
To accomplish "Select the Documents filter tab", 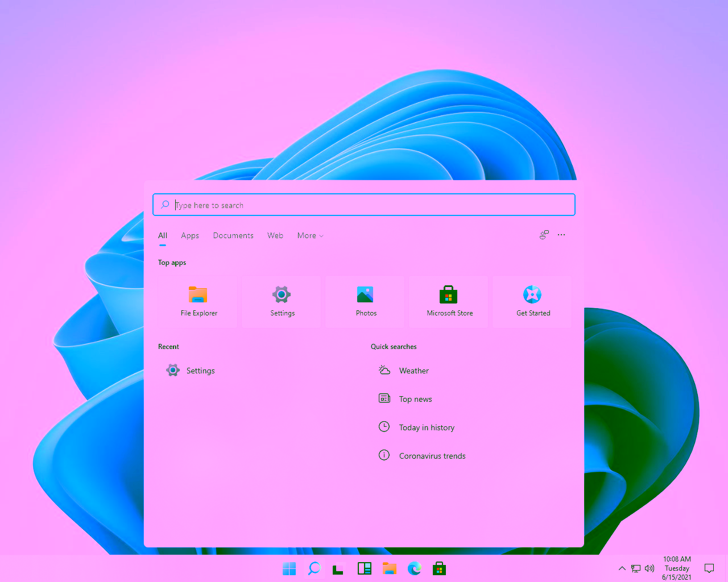I will 233,235.
